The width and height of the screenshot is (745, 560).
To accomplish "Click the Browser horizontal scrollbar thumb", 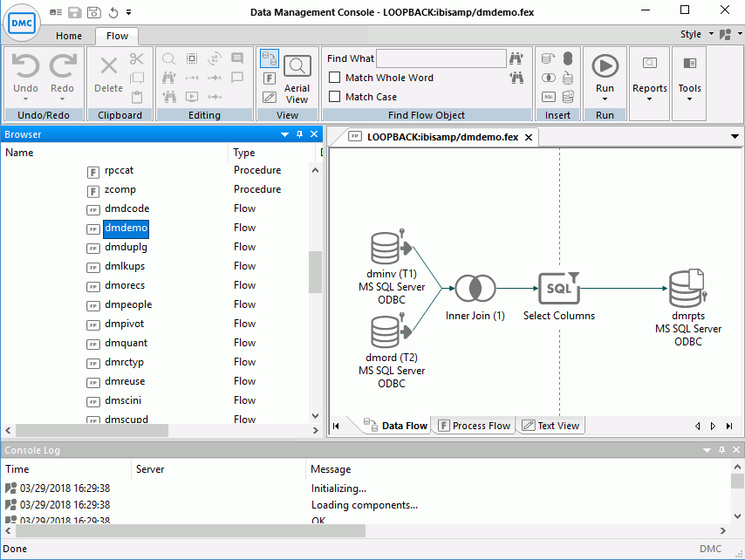I will (x=92, y=430).
